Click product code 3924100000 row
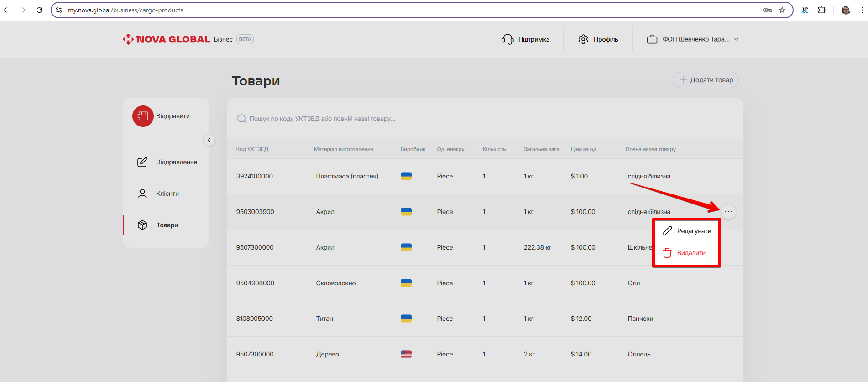The width and height of the screenshot is (868, 382). point(254,176)
